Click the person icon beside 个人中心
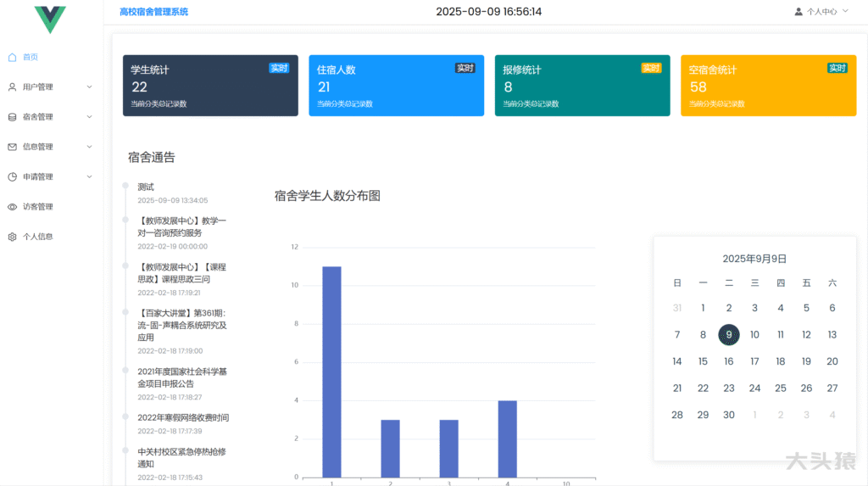The width and height of the screenshot is (868, 486). coord(798,12)
